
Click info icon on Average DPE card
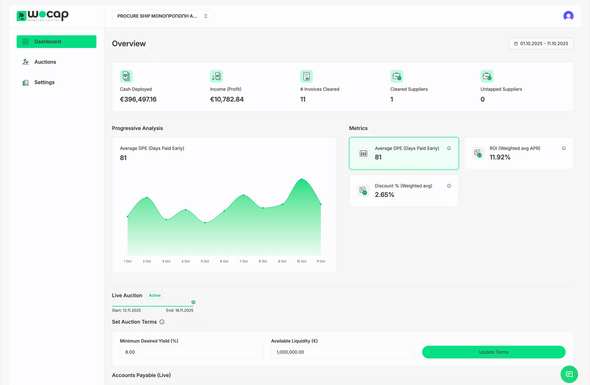(449, 148)
